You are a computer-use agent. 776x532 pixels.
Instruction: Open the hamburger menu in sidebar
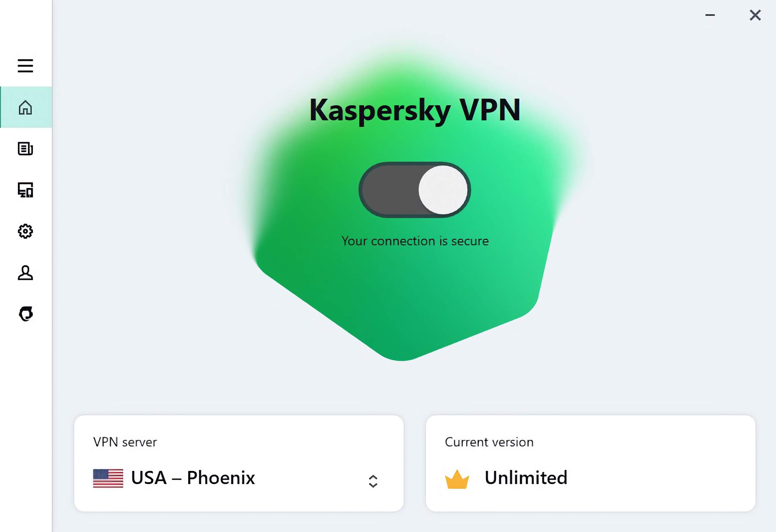[25, 66]
